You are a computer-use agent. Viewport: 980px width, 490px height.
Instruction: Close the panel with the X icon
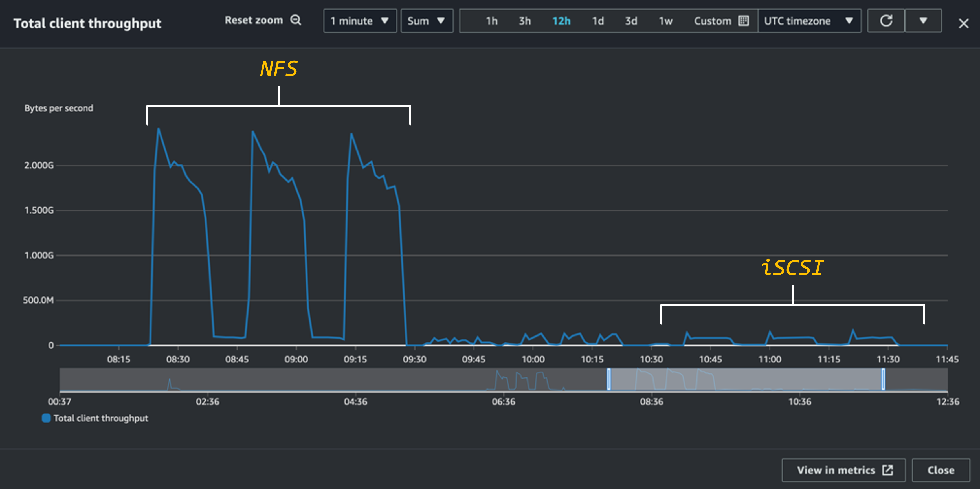click(963, 24)
